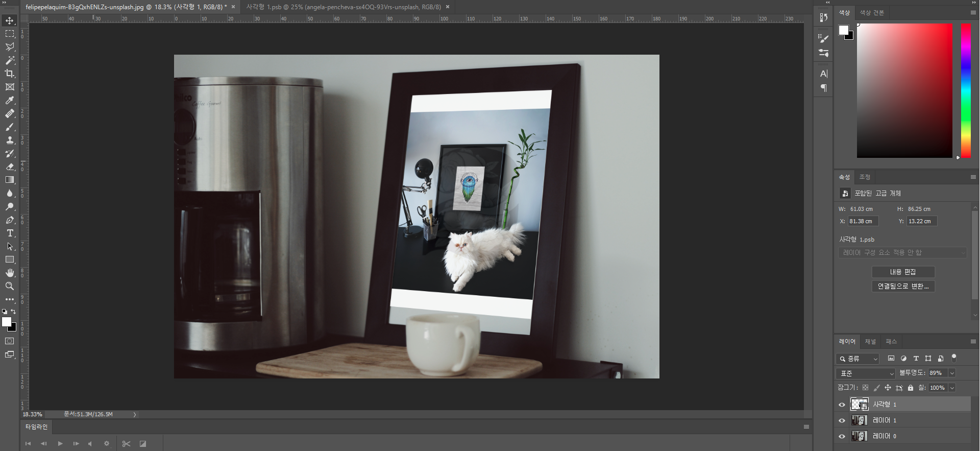
Task: Select the Polygonal Lasso tool
Action: (10, 47)
